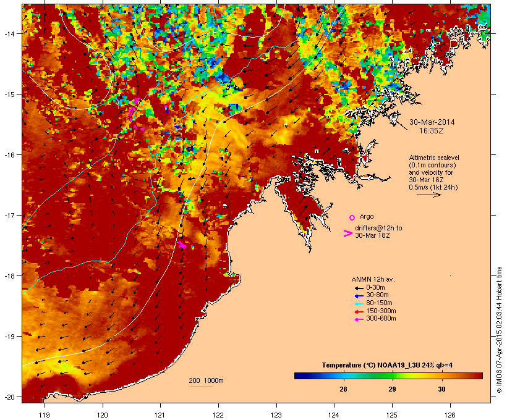
Task: Click the longitude axis label 126
Action: [450, 415]
